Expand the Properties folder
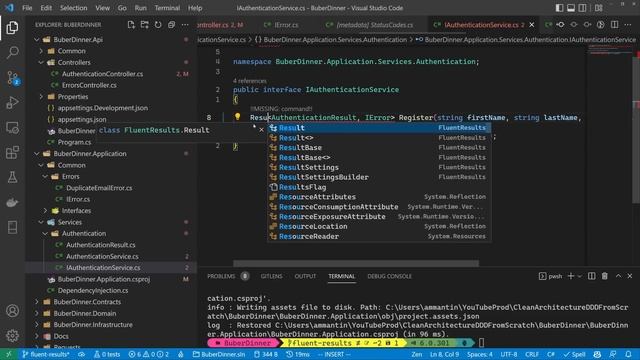Image resolution: width=640 pixels, height=360 pixels. pos(41,97)
